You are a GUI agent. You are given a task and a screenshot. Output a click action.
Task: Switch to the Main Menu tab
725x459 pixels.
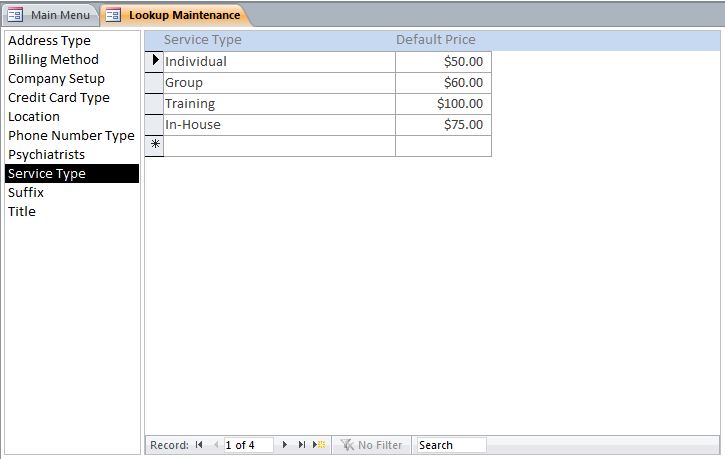click(50, 15)
